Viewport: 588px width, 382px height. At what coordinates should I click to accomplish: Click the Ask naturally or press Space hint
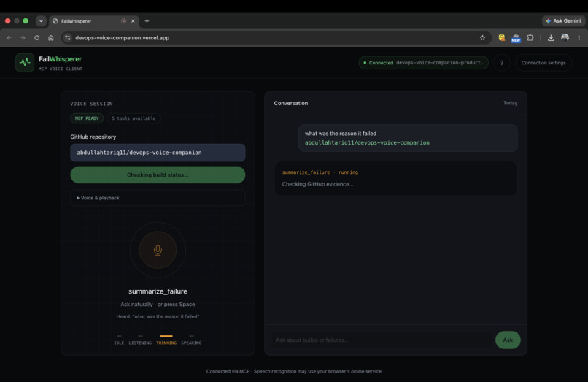pos(158,305)
